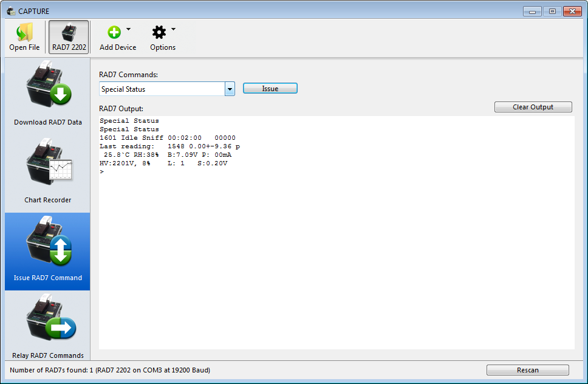Click the green Add Device plus icon
The height and width of the screenshot is (384, 588).
pos(114,32)
